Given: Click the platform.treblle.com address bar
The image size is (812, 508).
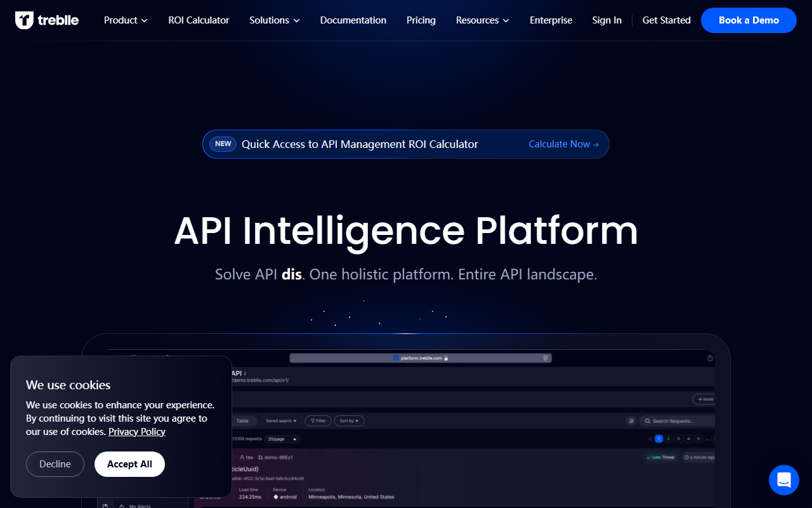Looking at the screenshot, I should click(x=421, y=358).
